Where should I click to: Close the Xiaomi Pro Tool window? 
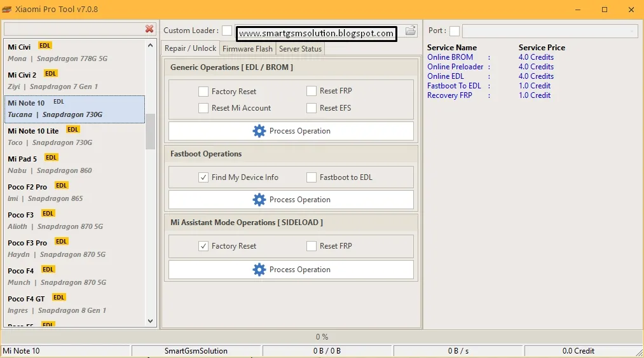click(631, 10)
